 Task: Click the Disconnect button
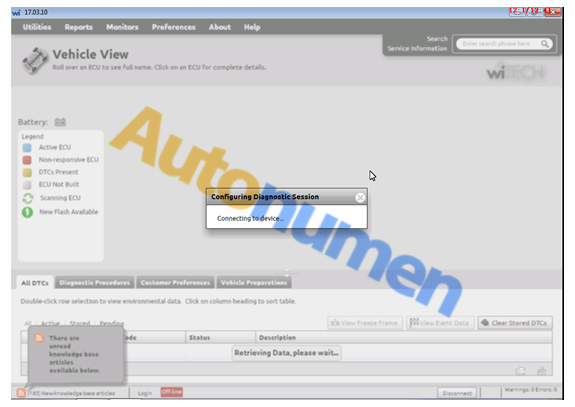pyautogui.click(x=457, y=393)
